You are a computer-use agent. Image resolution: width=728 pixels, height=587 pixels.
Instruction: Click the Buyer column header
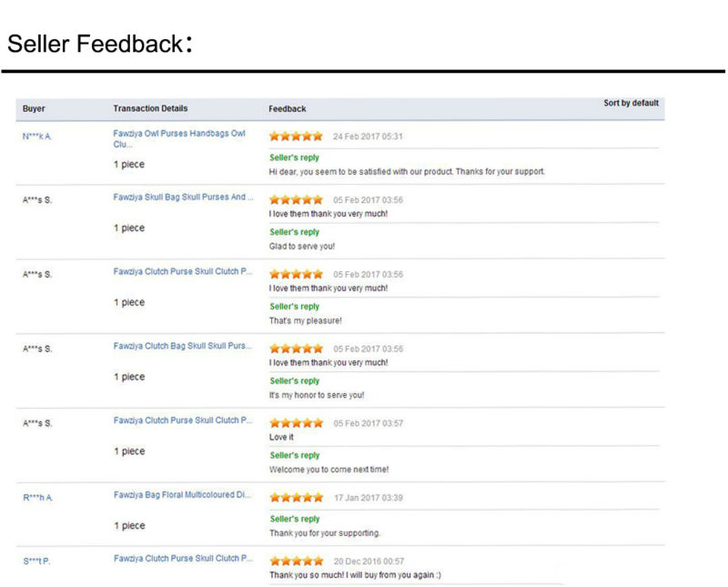[x=34, y=109]
